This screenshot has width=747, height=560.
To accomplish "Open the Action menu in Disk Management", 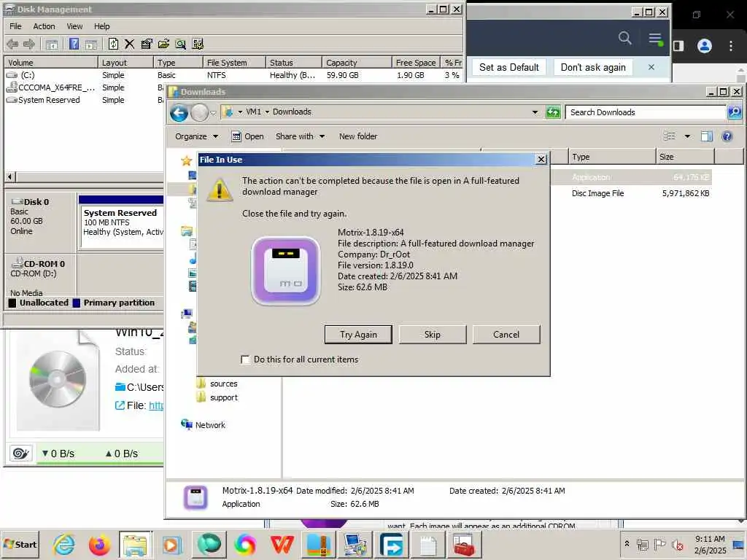I will (44, 26).
